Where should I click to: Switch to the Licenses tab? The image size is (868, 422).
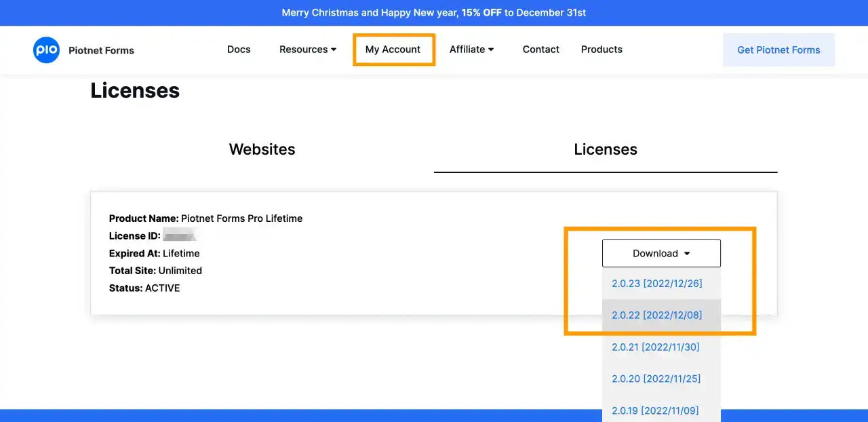[x=606, y=149]
